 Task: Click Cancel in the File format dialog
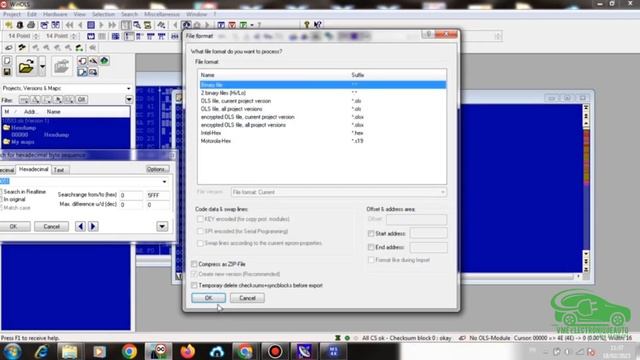[247, 298]
